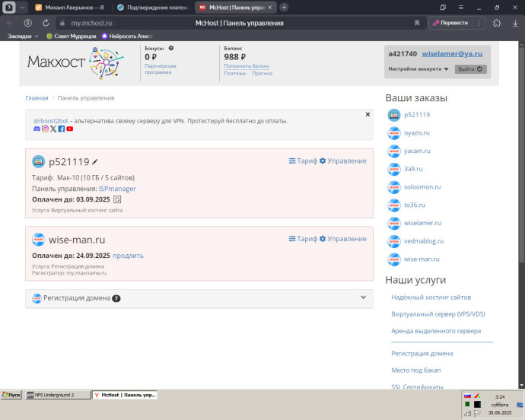Expand the Регистрация домена section

pos(199,298)
